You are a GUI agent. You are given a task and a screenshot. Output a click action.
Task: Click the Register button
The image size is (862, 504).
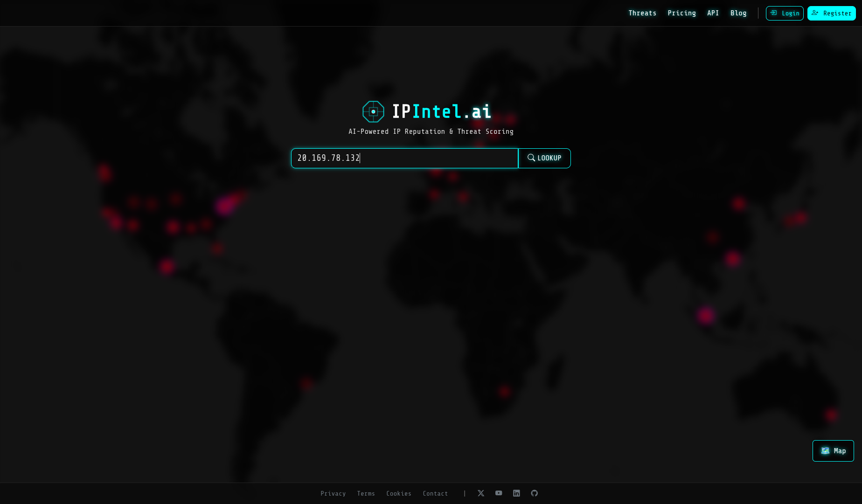pos(832,13)
